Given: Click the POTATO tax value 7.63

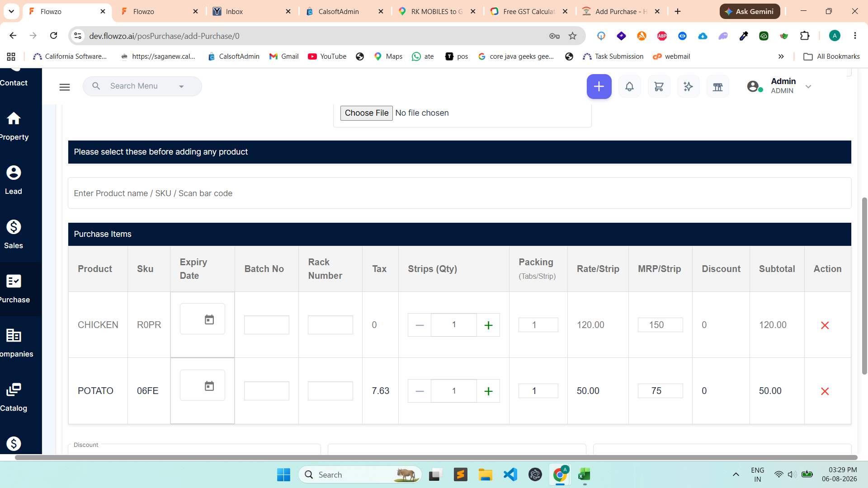Looking at the screenshot, I should (x=380, y=391).
